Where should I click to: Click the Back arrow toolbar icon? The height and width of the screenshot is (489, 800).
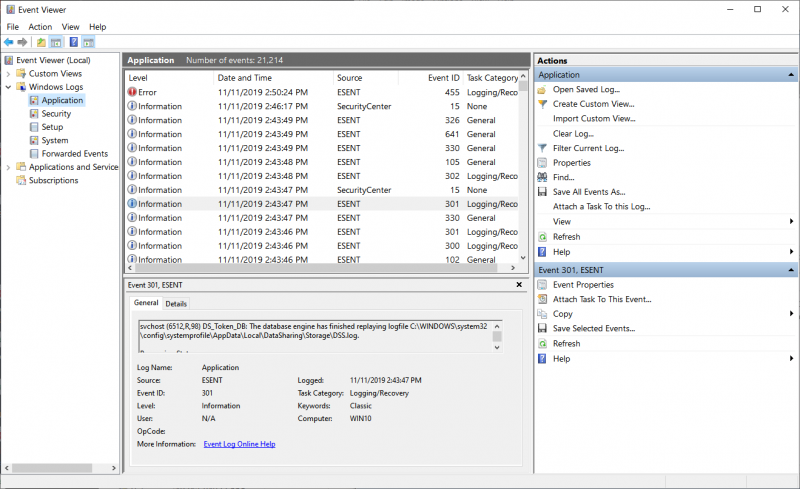(9, 42)
